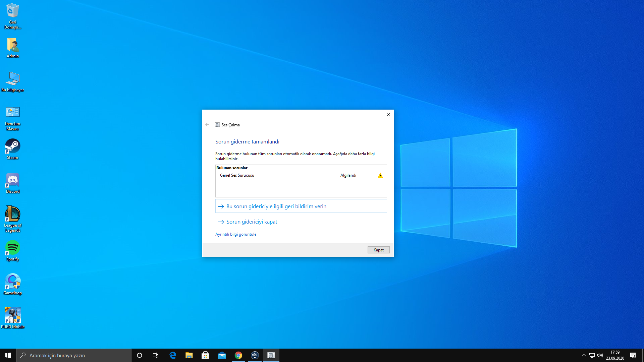Select the Discord desktop shortcut
The image size is (644, 362).
coord(12,183)
